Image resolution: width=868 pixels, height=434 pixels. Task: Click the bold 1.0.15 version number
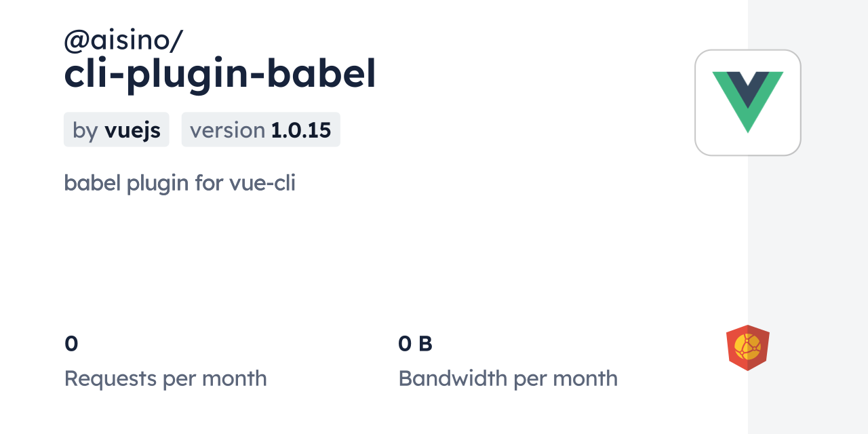click(300, 130)
